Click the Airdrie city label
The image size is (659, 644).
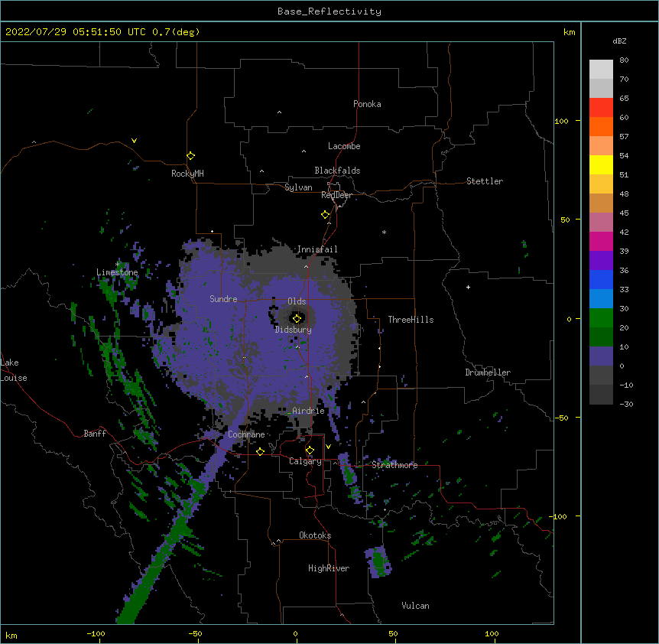pos(309,411)
